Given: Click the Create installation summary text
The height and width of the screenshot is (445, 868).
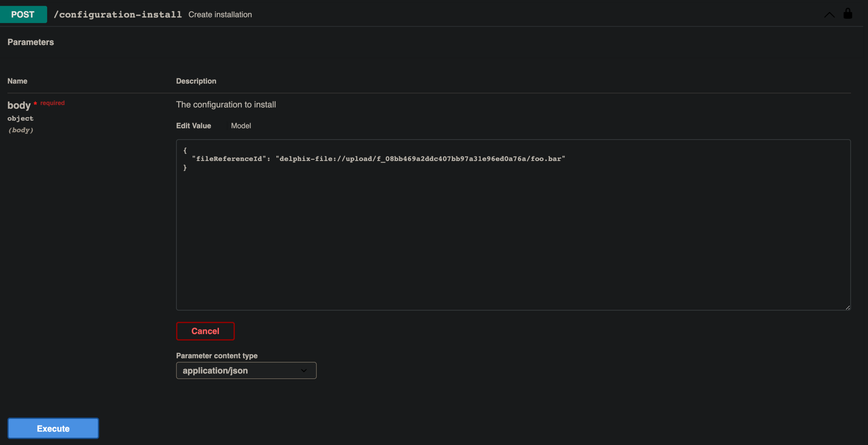Looking at the screenshot, I should tap(220, 14).
